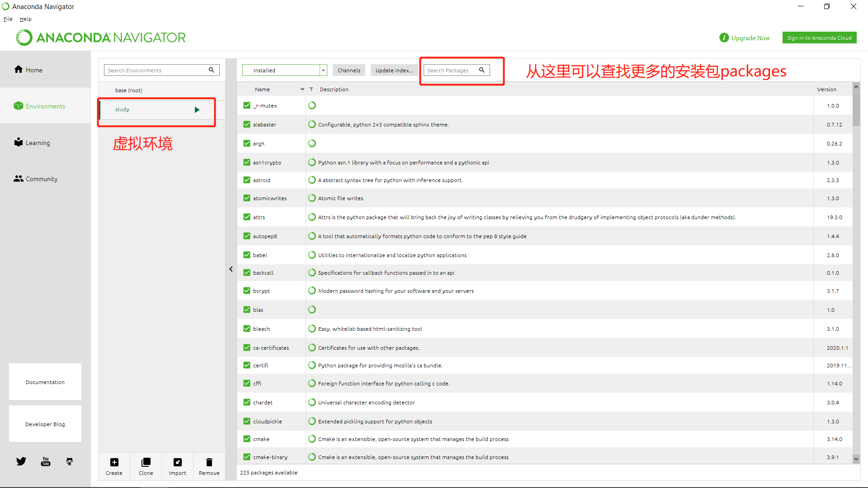
Task: Open the Installed packages filter dropdown
Action: tap(323, 70)
